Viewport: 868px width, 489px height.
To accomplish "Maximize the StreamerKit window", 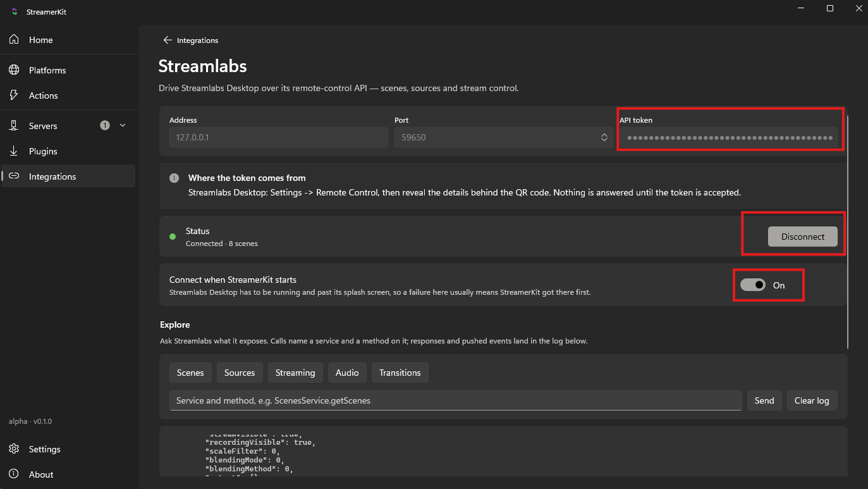I will tap(830, 8).
